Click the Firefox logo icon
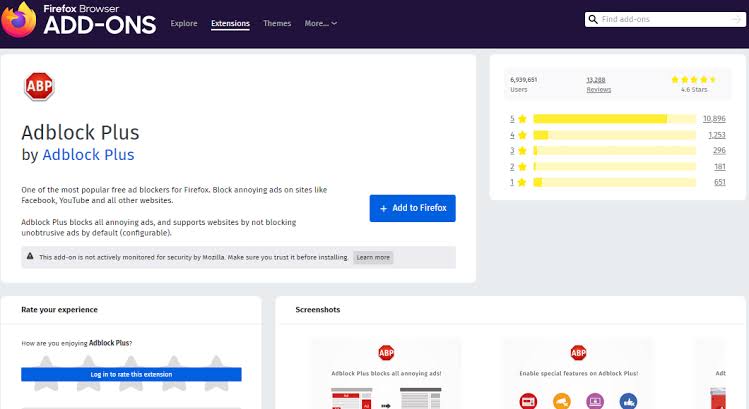 pyautogui.click(x=18, y=19)
